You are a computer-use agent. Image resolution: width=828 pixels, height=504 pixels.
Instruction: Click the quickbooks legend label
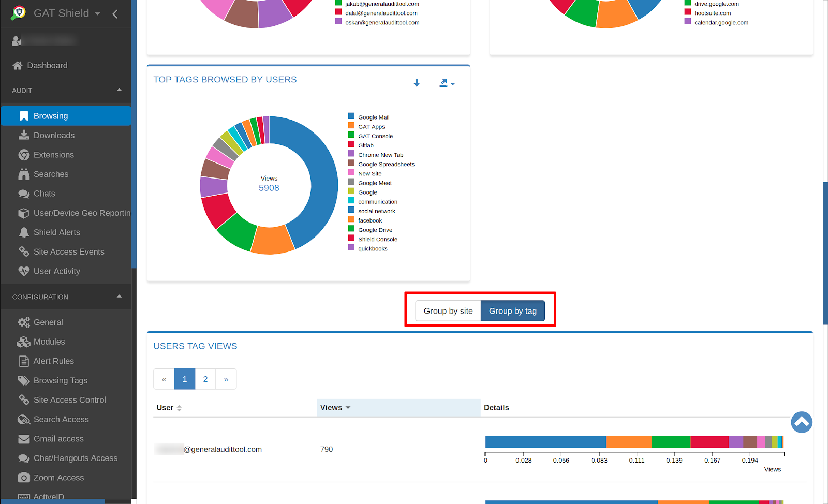click(x=373, y=249)
